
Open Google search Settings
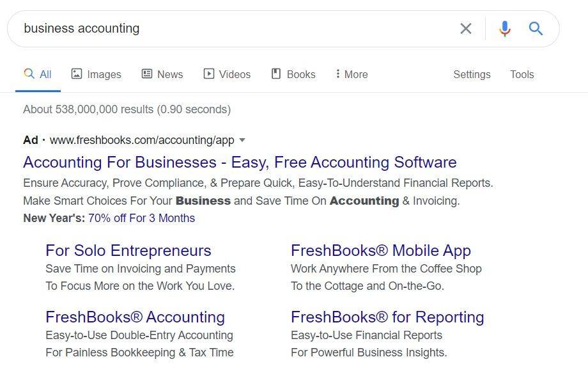[472, 74]
